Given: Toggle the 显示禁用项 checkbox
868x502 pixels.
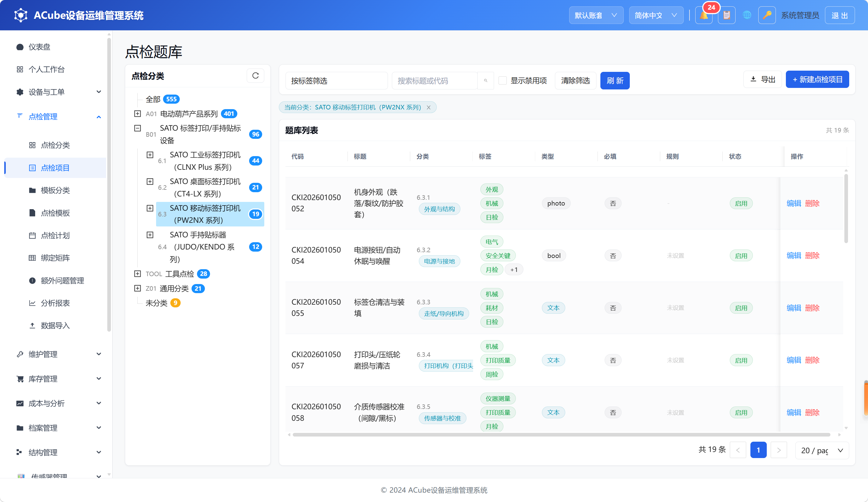Looking at the screenshot, I should click(502, 81).
